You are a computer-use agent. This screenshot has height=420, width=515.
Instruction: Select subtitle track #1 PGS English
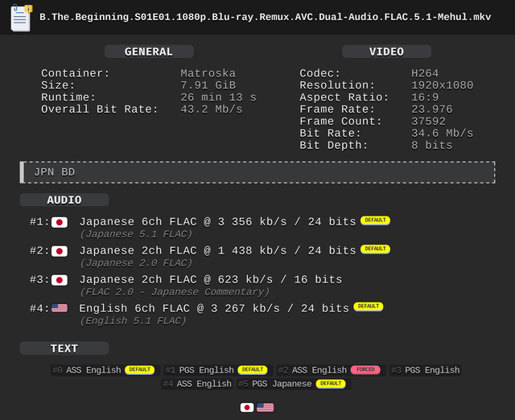coord(218,370)
